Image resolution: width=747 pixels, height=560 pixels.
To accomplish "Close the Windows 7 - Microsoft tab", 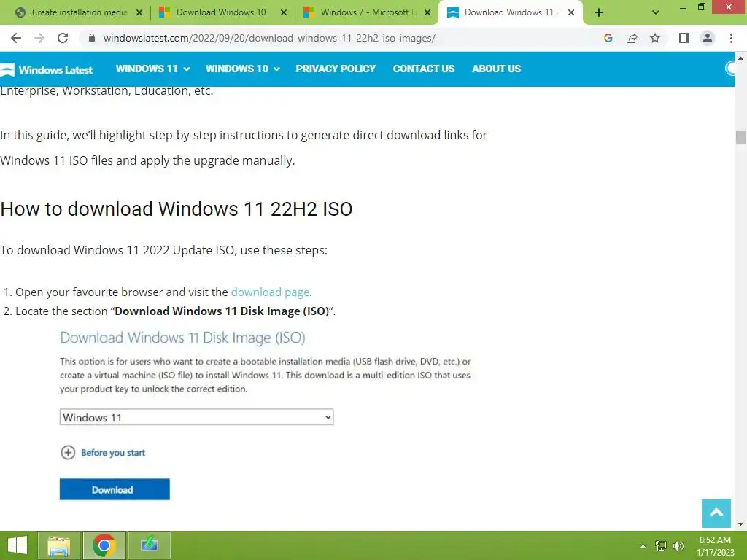I will coord(427,12).
